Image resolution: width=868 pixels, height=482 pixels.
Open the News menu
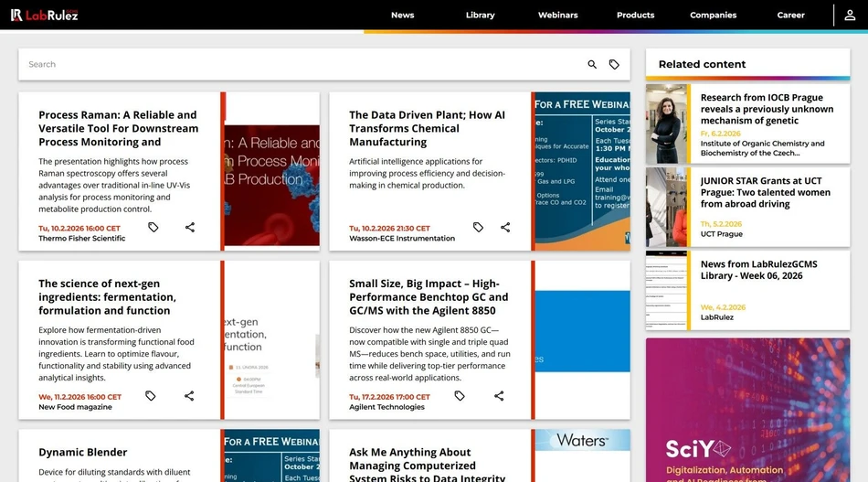pos(402,16)
